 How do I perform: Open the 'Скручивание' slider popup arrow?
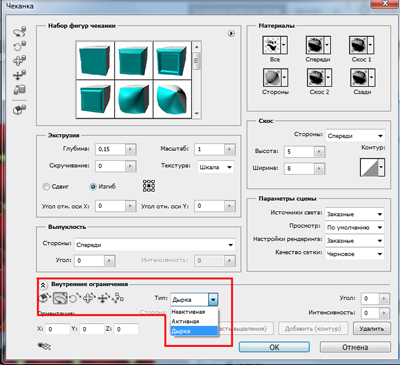(130, 166)
